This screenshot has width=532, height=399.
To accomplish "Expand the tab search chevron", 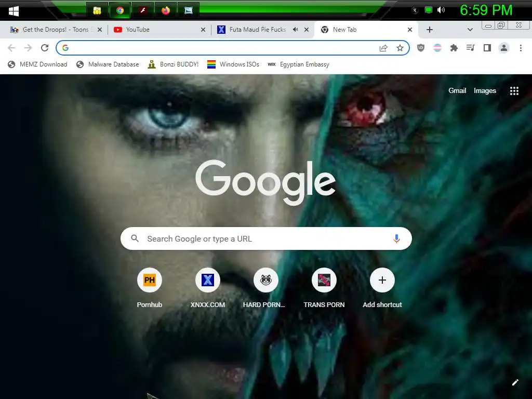I will point(470,30).
